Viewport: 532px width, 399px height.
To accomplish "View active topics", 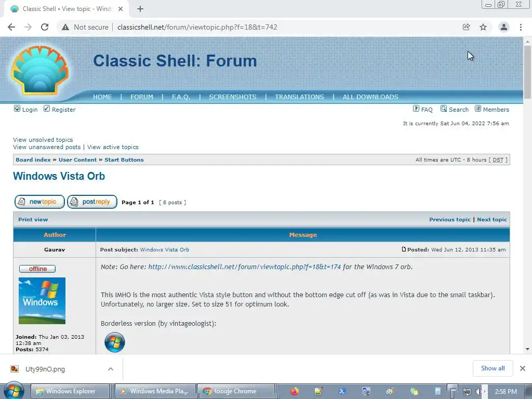I will click(x=113, y=147).
